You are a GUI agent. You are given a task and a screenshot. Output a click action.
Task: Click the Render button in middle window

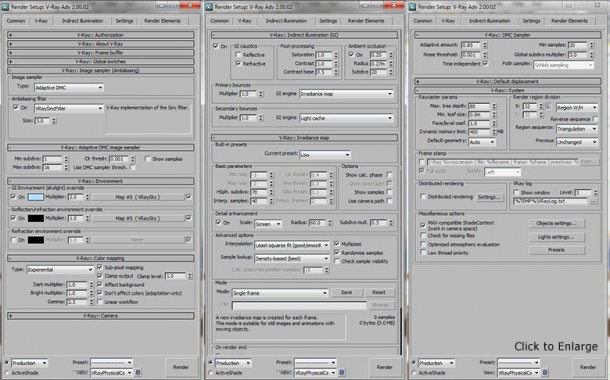(384, 367)
